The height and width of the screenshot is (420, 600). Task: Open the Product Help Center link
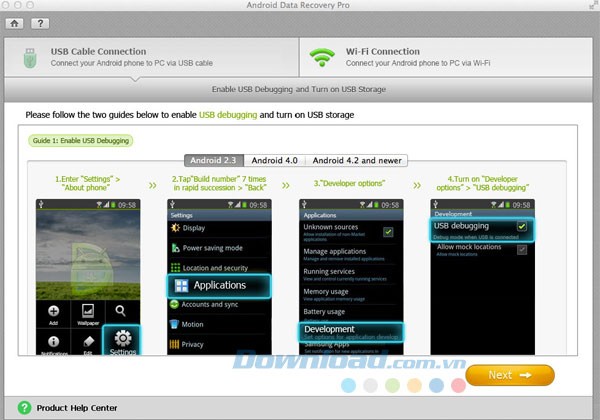point(76,408)
